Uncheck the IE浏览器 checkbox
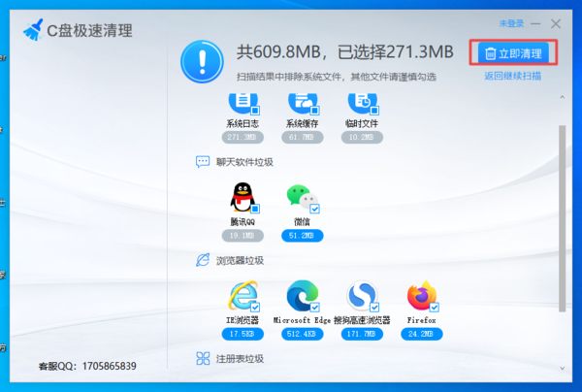Screen dimensions: 582x392 pyautogui.click(x=255, y=308)
